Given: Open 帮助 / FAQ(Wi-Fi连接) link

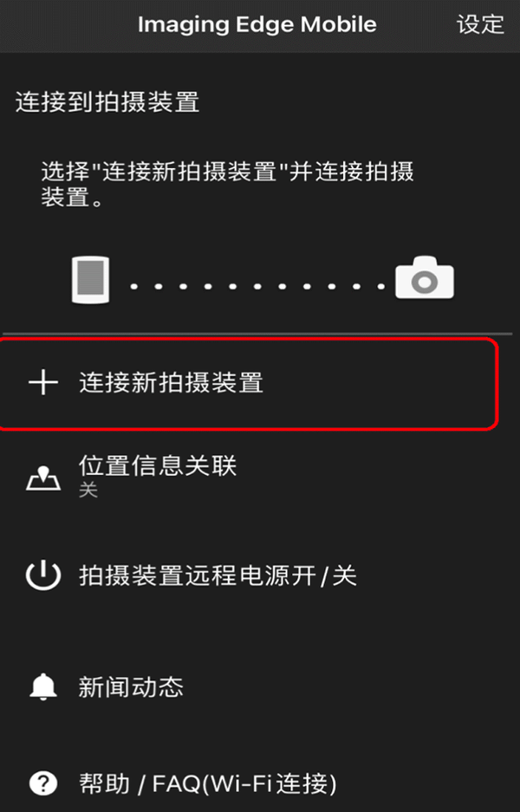Looking at the screenshot, I should point(208,784).
